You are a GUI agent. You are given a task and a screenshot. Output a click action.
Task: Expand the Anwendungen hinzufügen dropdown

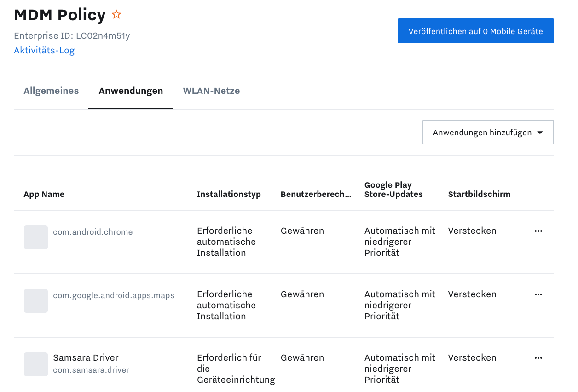488,133
